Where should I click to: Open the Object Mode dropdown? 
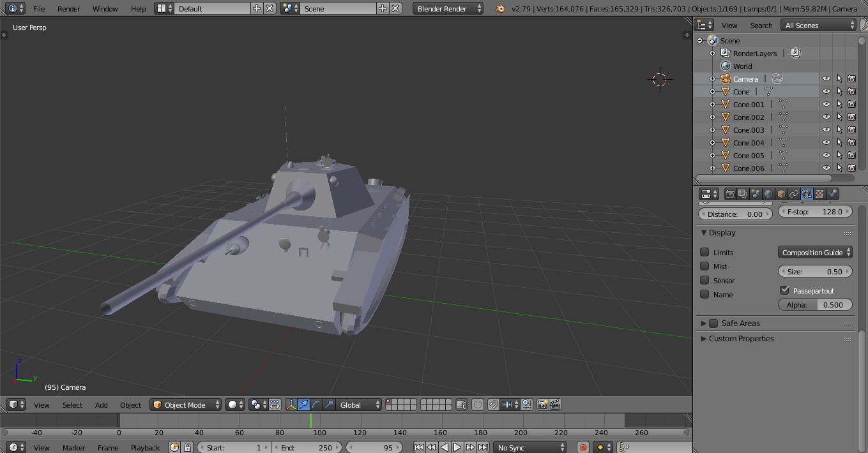click(185, 405)
